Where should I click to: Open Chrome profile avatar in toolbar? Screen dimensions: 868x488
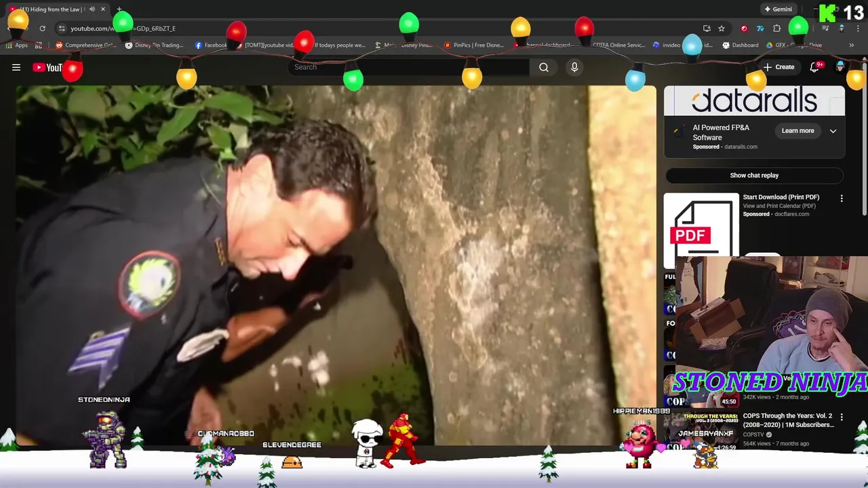point(842,28)
